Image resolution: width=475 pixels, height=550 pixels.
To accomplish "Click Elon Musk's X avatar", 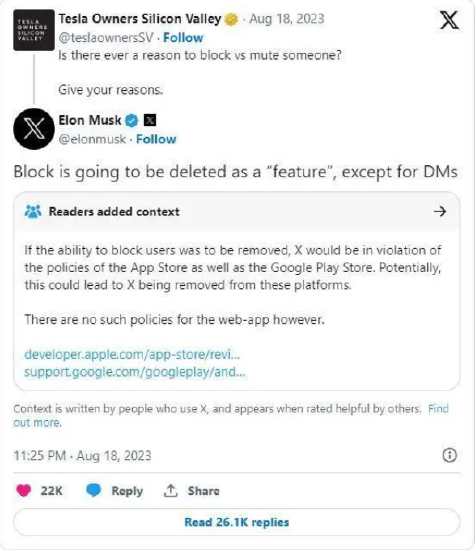I will 34,129.
